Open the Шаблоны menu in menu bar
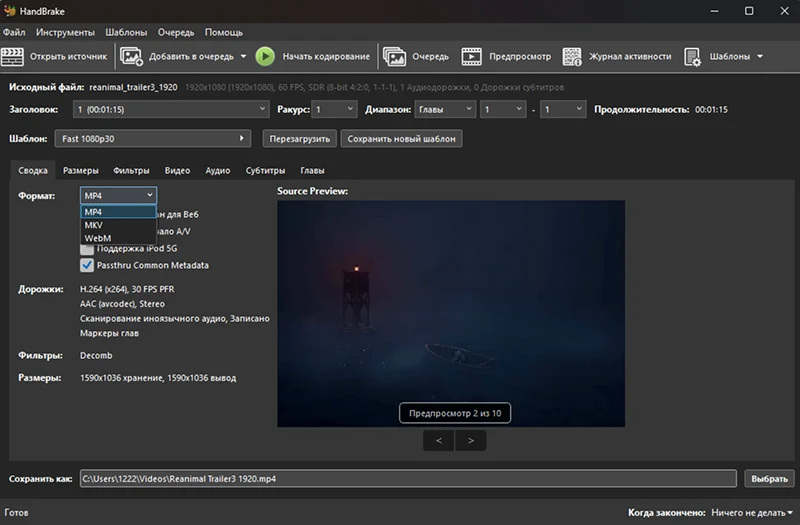 pyautogui.click(x=126, y=32)
